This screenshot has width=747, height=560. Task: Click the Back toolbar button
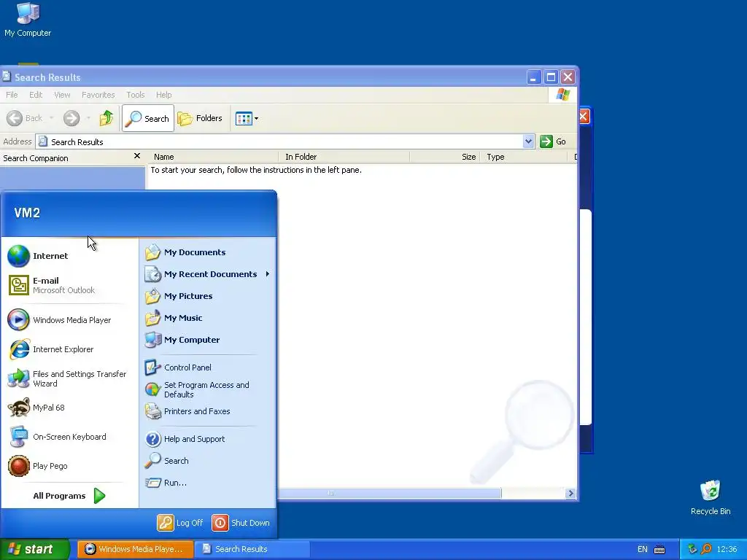click(x=25, y=118)
